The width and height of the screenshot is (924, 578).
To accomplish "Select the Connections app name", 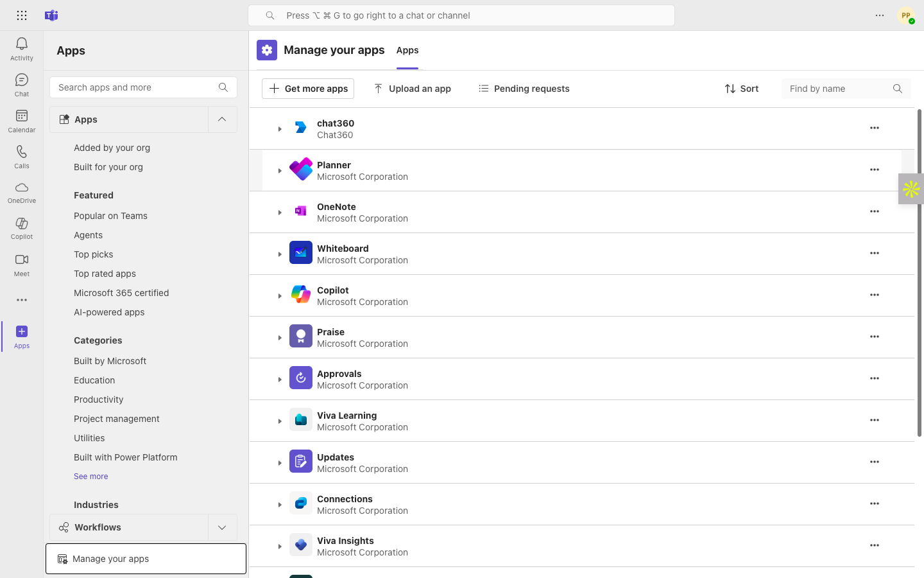I will [x=345, y=499].
